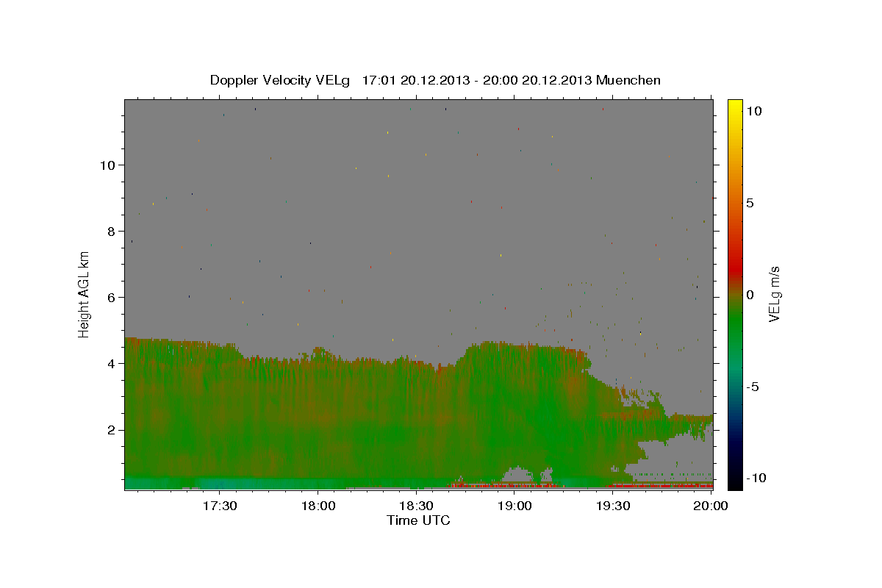This screenshot has width=882, height=588.
Task: Click the 'VELg m/s' colorbar label
Action: [774, 294]
